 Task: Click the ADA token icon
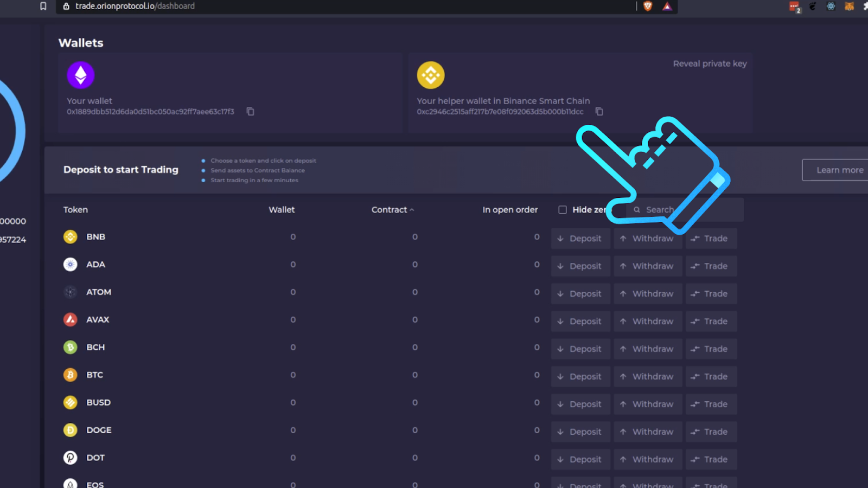pyautogui.click(x=71, y=265)
